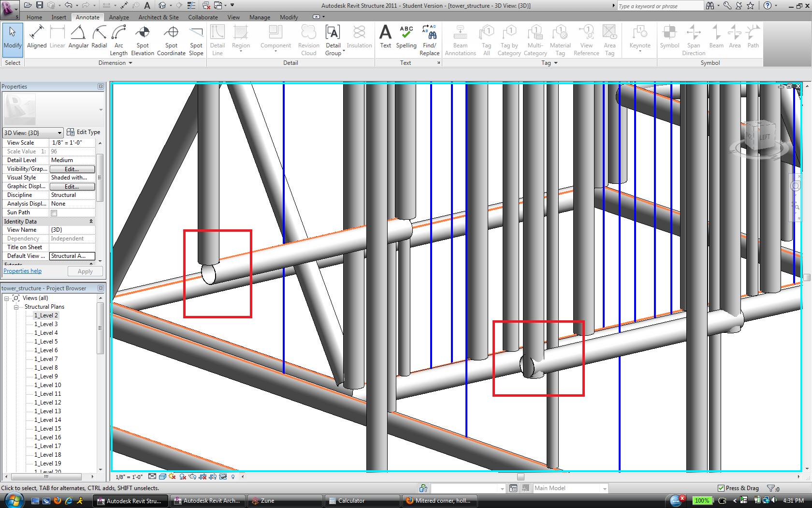Image resolution: width=812 pixels, height=508 pixels.
Task: Select the Aligned dimension tool
Action: (x=37, y=38)
